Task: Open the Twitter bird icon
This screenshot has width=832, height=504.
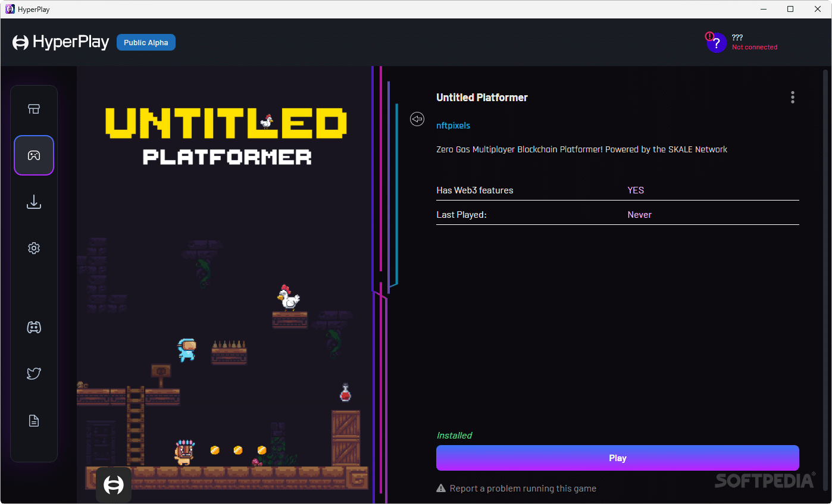Action: tap(34, 374)
